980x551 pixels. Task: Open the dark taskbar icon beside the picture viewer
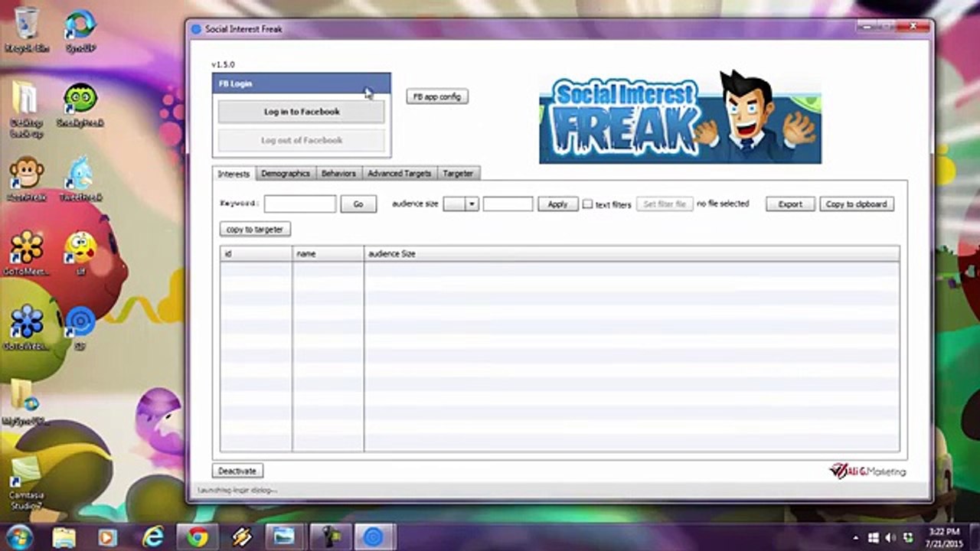pos(330,537)
